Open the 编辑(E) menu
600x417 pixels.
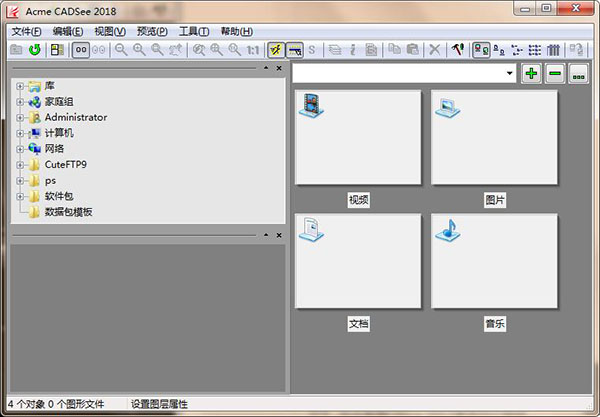click(68, 31)
